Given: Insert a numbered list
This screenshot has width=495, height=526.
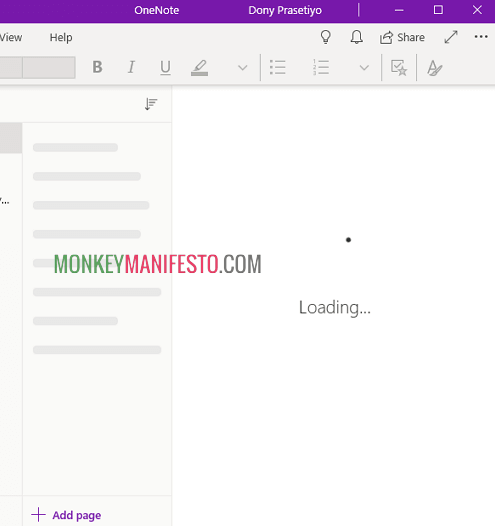Looking at the screenshot, I should click(321, 67).
